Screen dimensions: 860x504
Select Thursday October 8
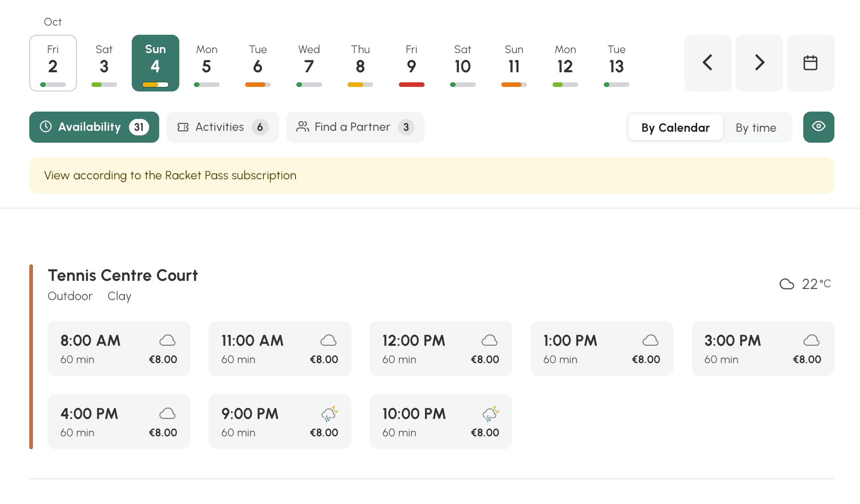tap(360, 63)
